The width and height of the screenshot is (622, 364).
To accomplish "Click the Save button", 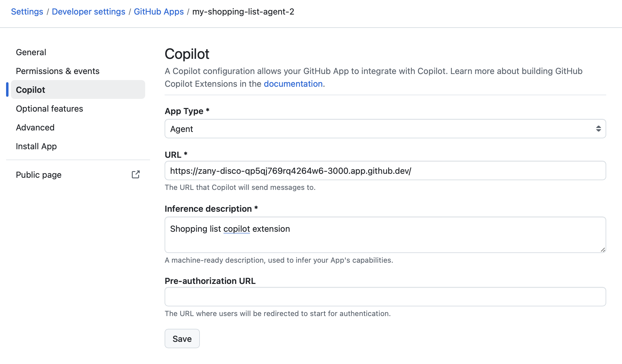I will coord(182,339).
